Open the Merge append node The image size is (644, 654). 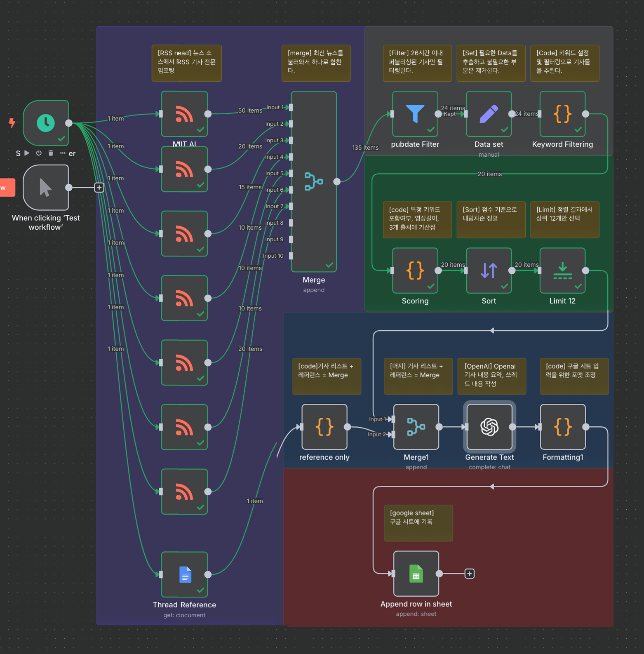click(314, 181)
